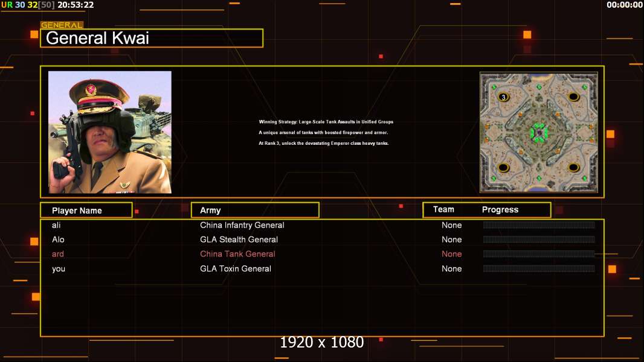Click the 20:53:22 clock overlay
Image resolution: width=644 pixels, height=362 pixels.
coord(76,5)
